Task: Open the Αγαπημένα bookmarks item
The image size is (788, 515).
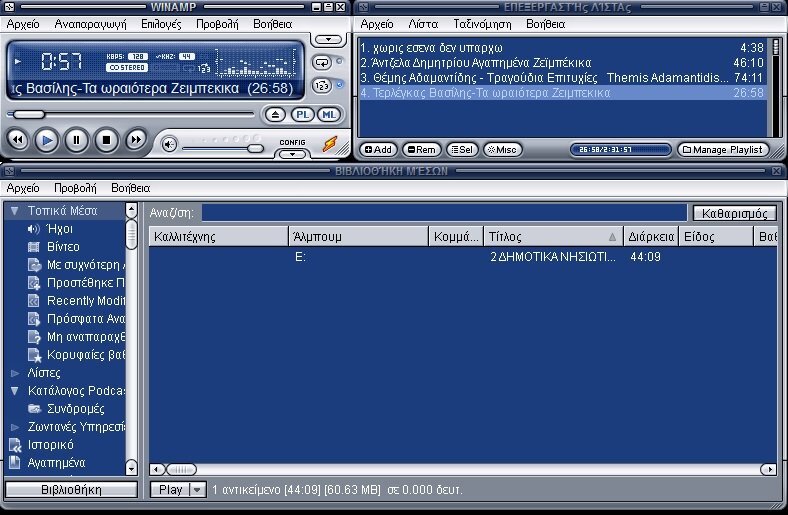Action: pos(48,463)
